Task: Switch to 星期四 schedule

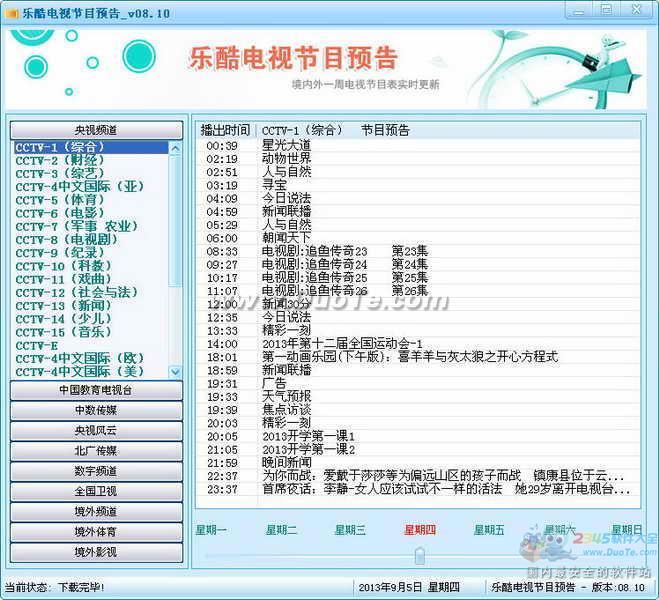Action: click(419, 530)
